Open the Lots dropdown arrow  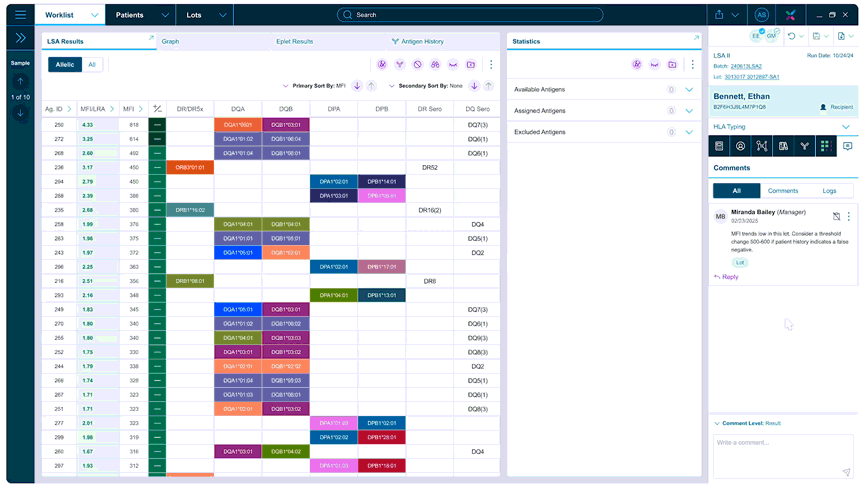click(x=223, y=15)
